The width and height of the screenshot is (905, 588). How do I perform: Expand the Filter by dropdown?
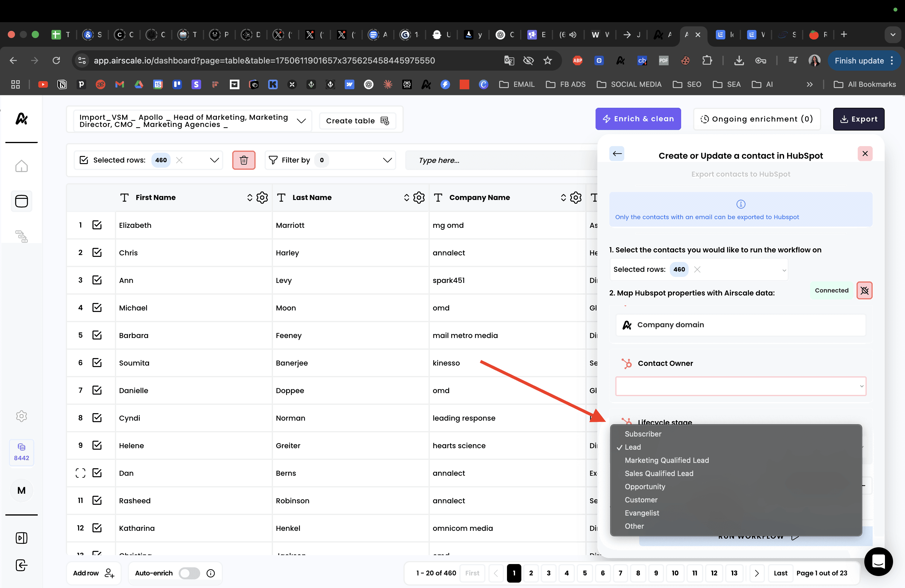pyautogui.click(x=387, y=160)
